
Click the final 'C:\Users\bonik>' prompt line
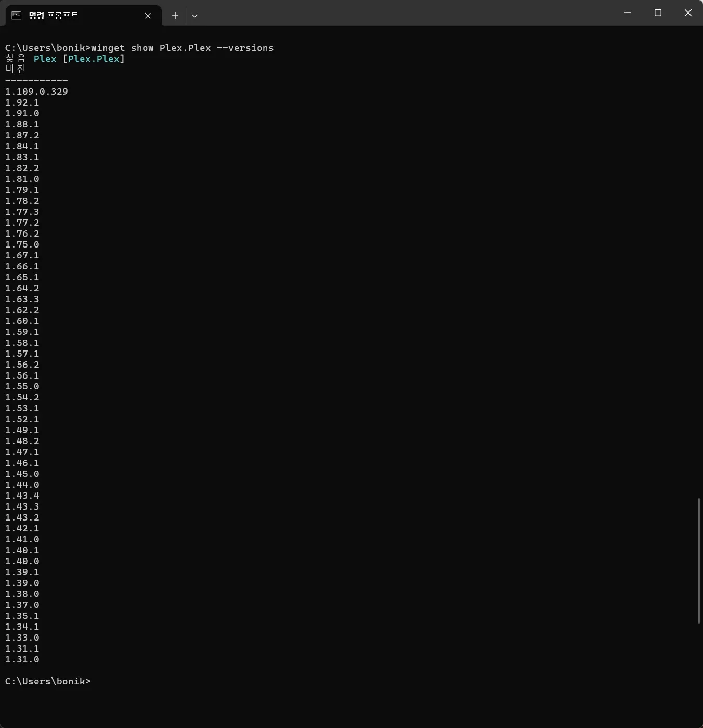click(48, 681)
